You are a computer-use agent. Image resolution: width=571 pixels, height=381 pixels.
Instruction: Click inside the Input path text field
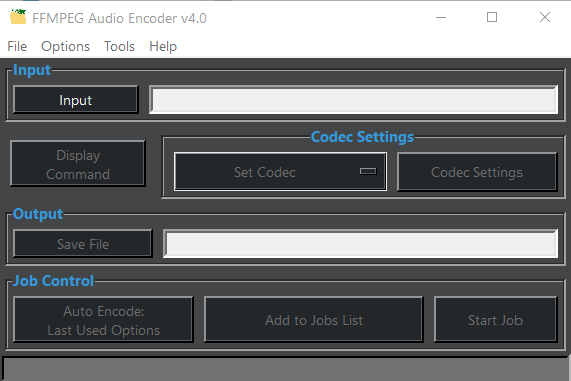[354, 100]
